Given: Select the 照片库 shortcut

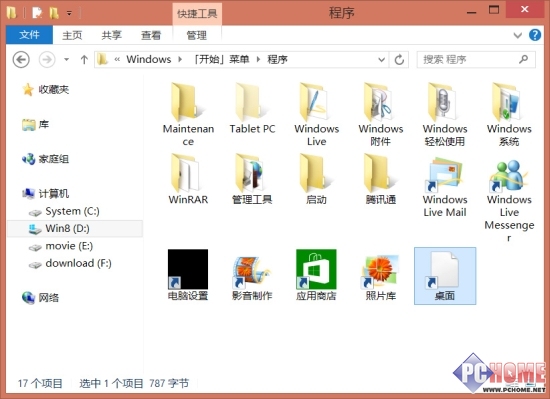Looking at the screenshot, I should (381, 278).
